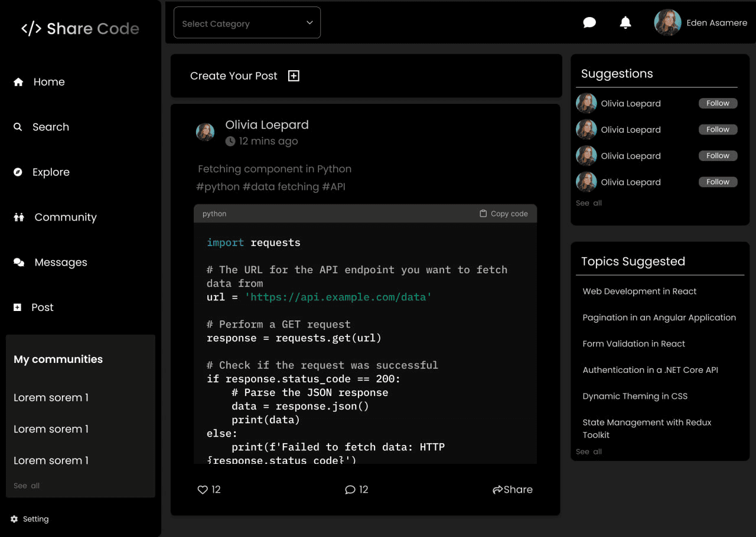756x537 pixels.
Task: Like the post with heart icon
Action: [x=203, y=490]
